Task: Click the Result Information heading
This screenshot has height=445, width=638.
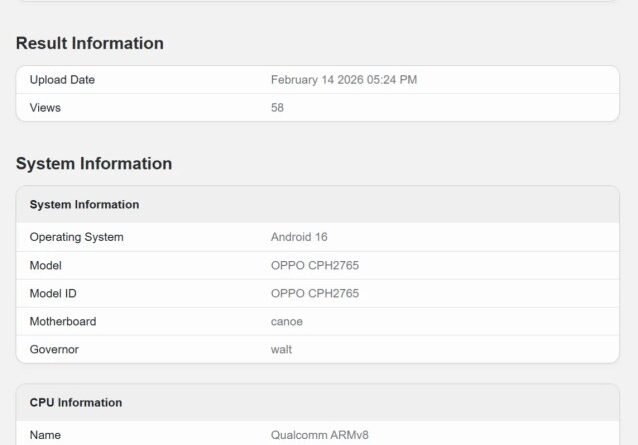Action: click(x=90, y=43)
